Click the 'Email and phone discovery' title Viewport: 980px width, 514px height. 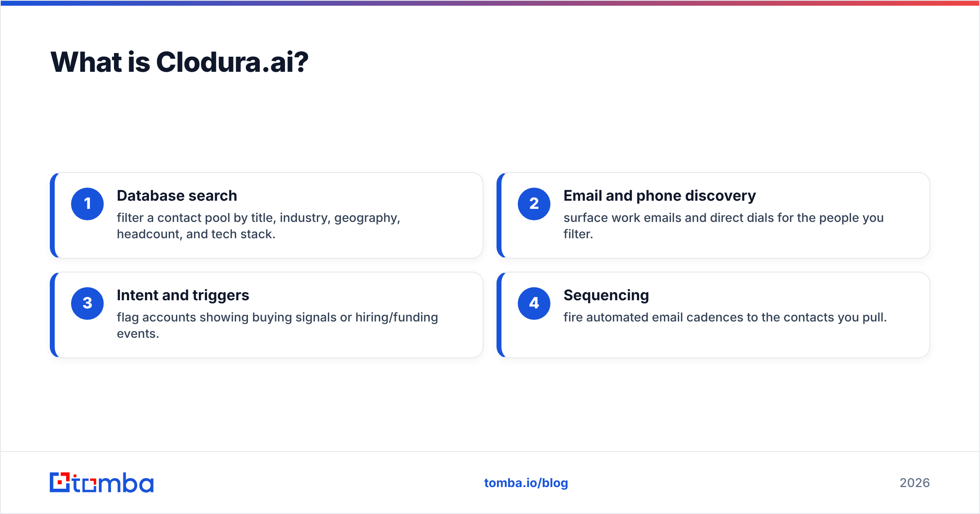tap(659, 196)
